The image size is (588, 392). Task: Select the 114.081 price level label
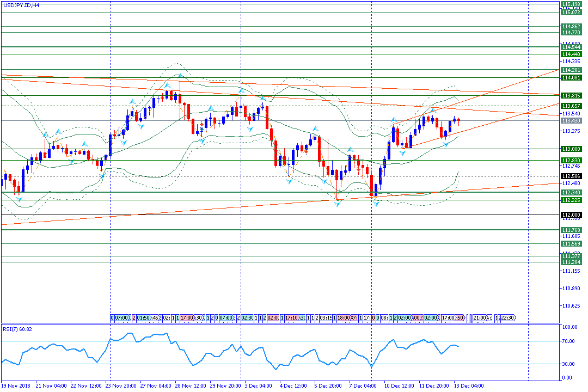571,78
